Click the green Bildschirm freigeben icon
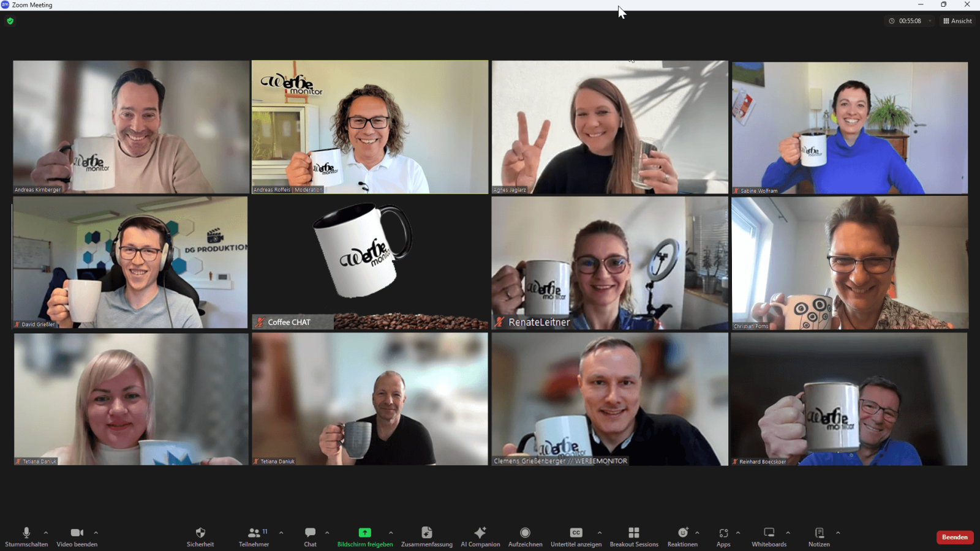The height and width of the screenshot is (551, 980). pos(364,533)
